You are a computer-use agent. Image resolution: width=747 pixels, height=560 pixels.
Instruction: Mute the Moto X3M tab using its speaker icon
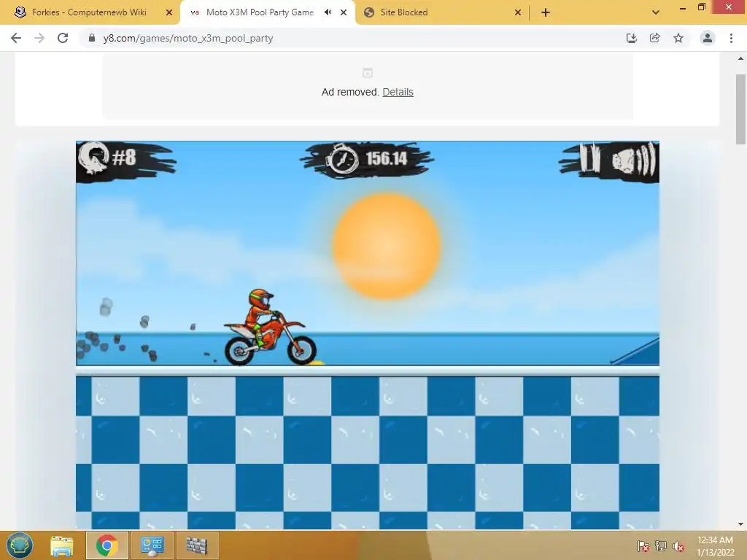coord(328,12)
